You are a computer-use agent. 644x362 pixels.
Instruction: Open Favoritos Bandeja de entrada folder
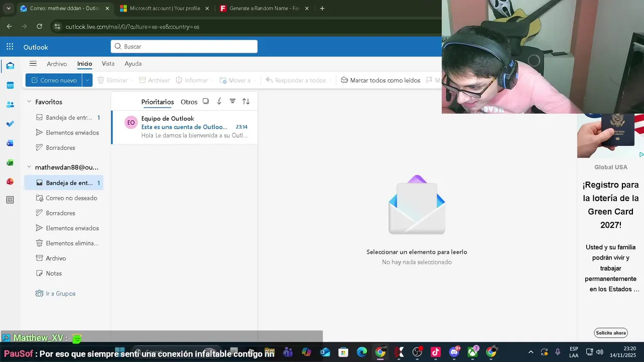pyautogui.click(x=64, y=118)
